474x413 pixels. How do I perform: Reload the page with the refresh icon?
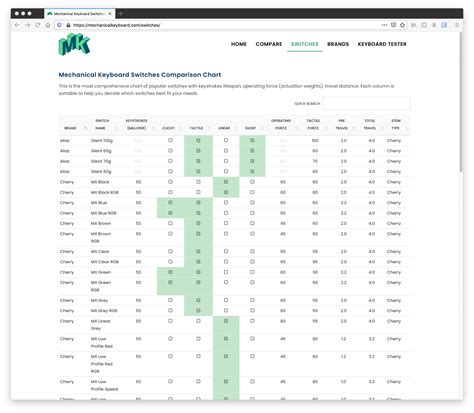38,25
